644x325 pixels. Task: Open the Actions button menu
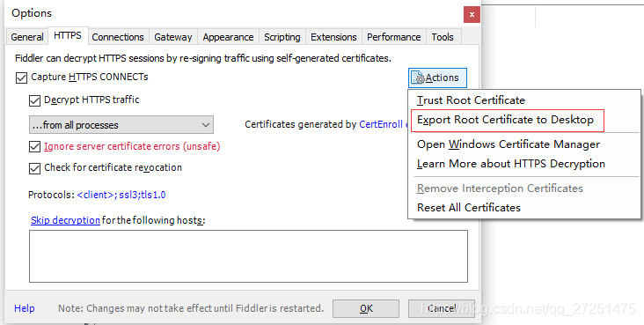437,78
